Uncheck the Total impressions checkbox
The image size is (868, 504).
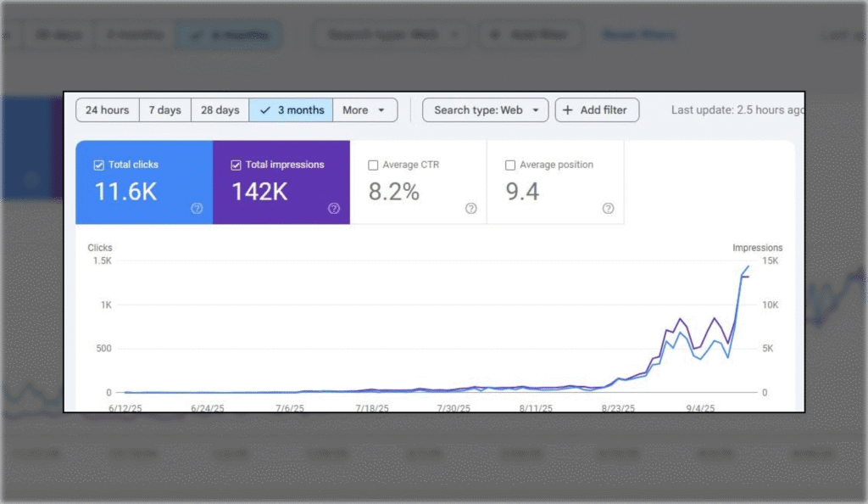pyautogui.click(x=236, y=165)
